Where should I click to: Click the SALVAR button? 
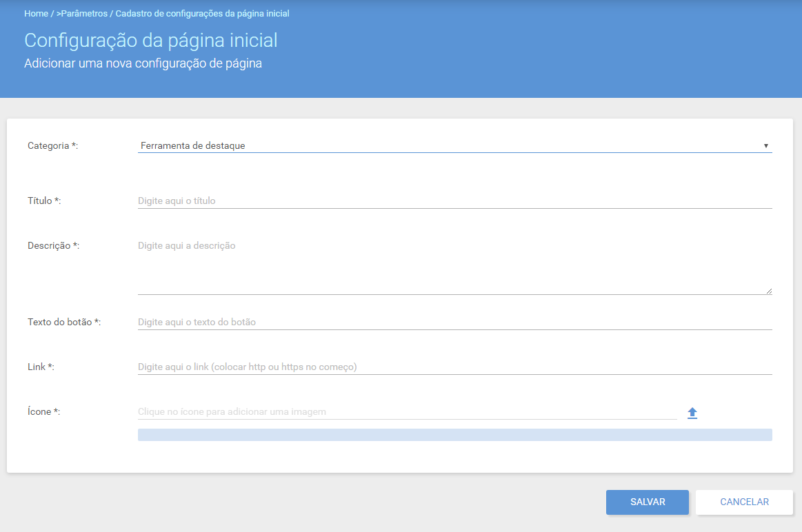(x=648, y=502)
